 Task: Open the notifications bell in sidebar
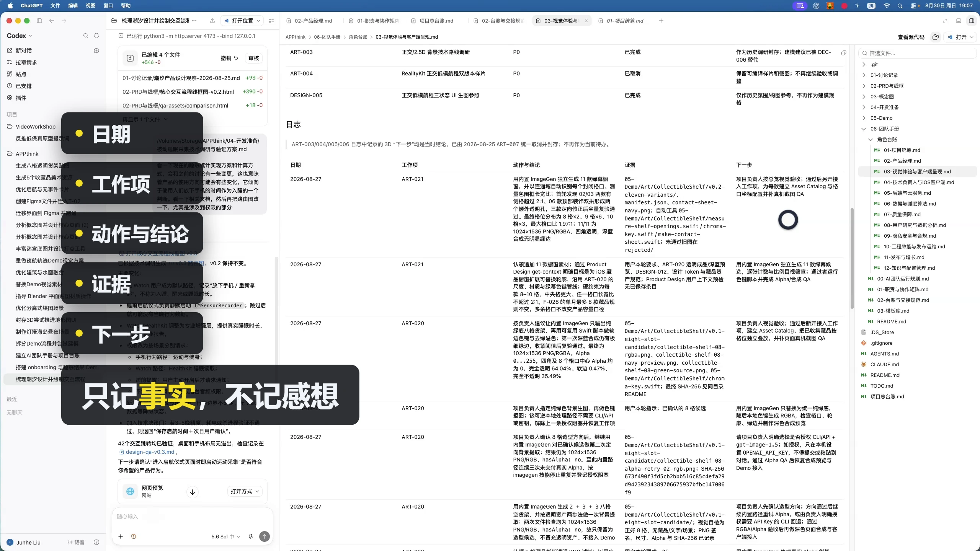pos(96,36)
